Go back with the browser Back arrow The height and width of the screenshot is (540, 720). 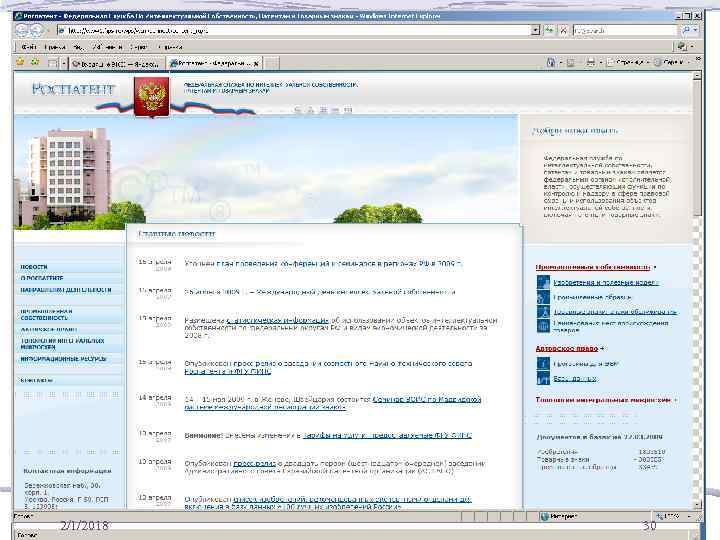click(x=22, y=30)
